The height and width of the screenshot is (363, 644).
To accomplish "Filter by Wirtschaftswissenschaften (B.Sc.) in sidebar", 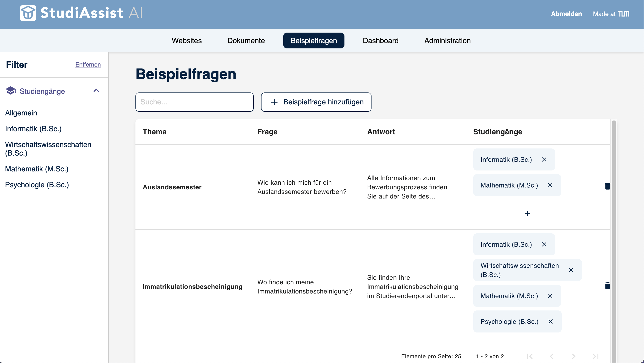I will pos(48,149).
